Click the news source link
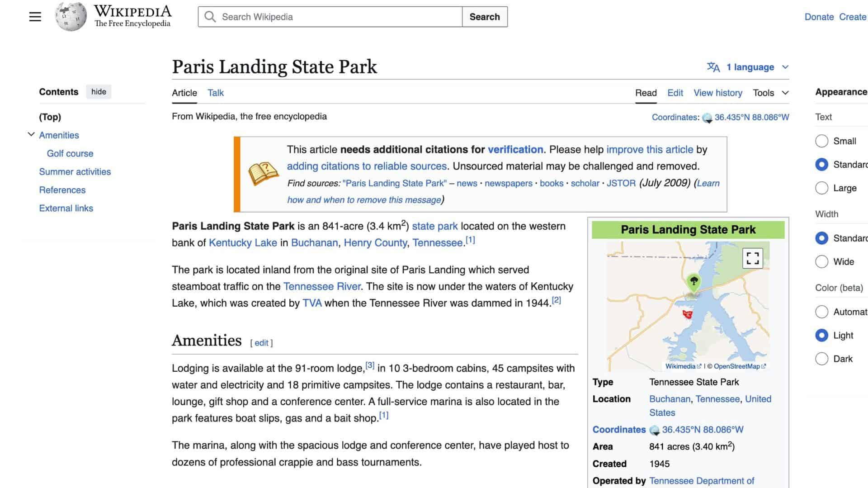This screenshot has height=488, width=868. coord(467,183)
